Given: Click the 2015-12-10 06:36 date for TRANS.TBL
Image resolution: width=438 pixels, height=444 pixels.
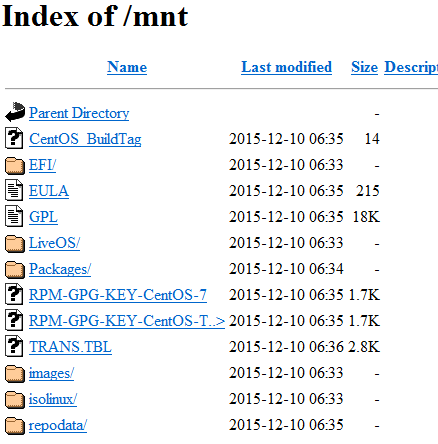Looking at the screenshot, I should [286, 347].
